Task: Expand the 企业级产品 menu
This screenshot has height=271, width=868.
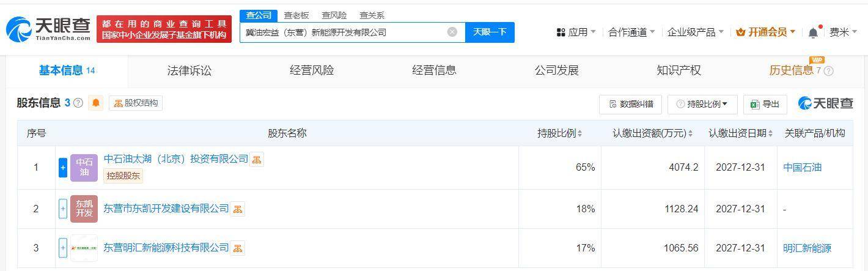Action: click(696, 32)
